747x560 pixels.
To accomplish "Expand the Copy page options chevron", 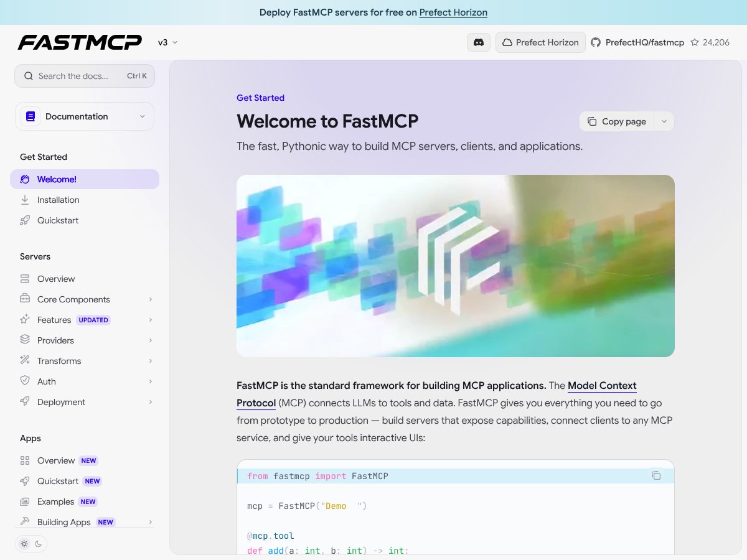I will coord(664,121).
